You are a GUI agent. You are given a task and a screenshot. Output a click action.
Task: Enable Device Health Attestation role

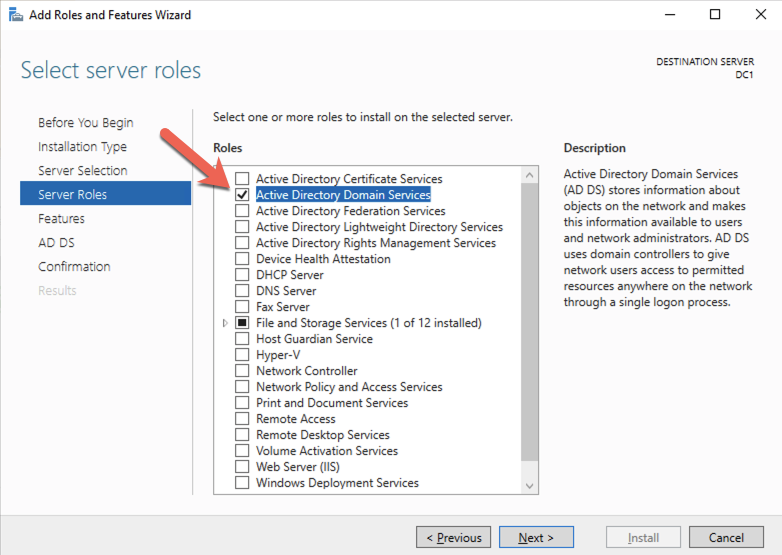tap(242, 258)
